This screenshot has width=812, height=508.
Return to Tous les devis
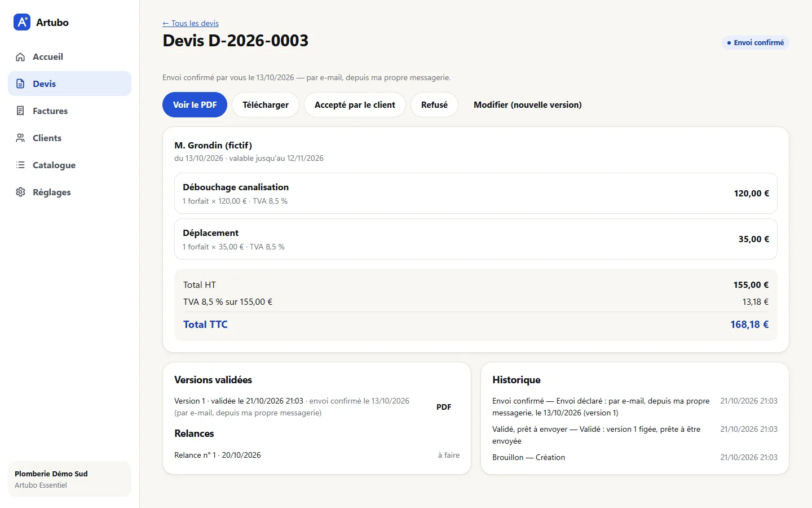[191, 23]
